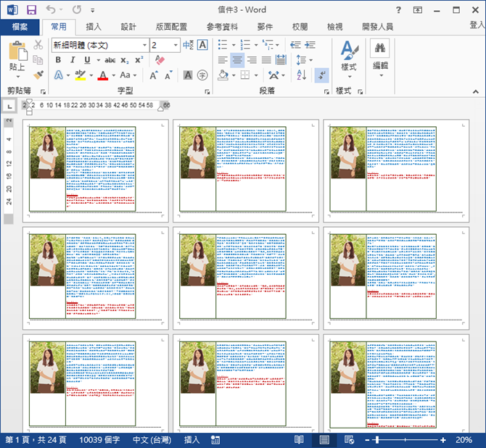Viewport: 486px width, 448px height.
Task: Expand bullets list options
Action: coord(234,45)
